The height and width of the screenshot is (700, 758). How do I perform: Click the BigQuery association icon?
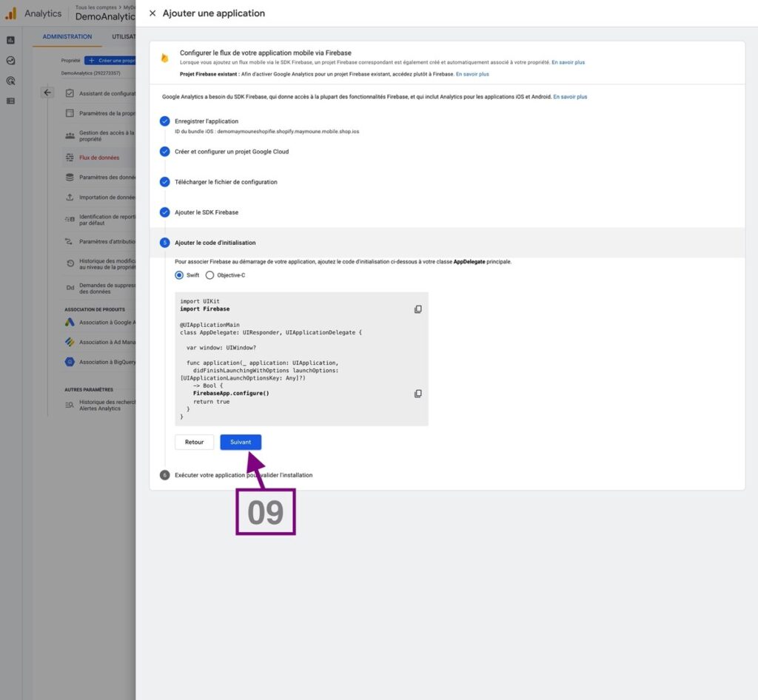70,362
